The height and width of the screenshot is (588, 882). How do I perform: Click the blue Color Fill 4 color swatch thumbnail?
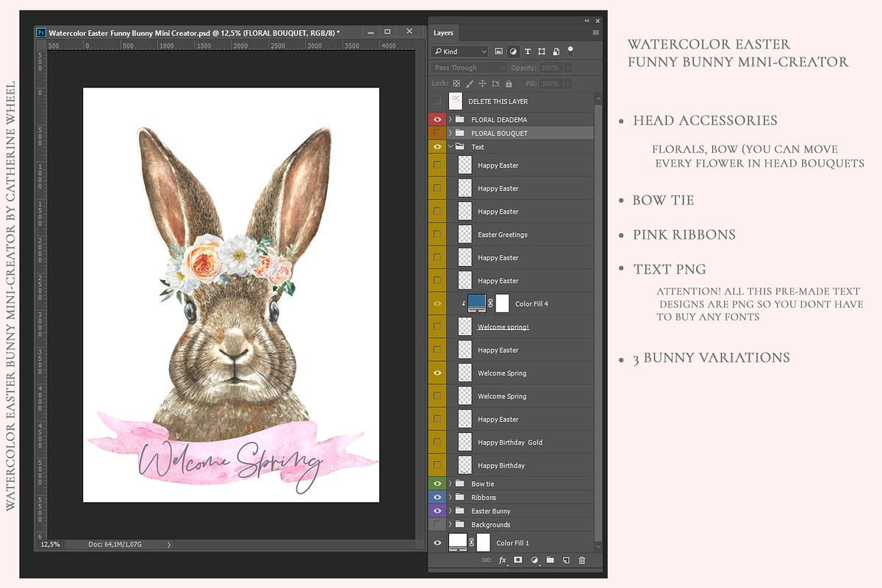[477, 302]
